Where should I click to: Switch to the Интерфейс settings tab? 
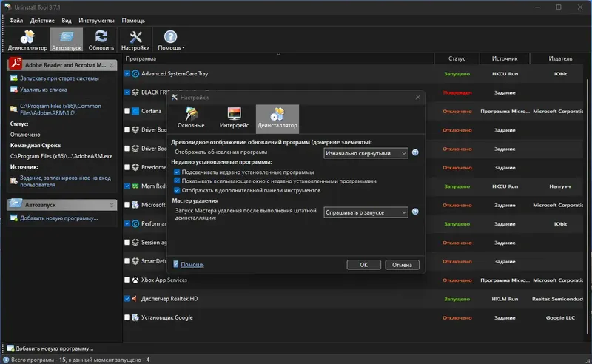point(234,119)
